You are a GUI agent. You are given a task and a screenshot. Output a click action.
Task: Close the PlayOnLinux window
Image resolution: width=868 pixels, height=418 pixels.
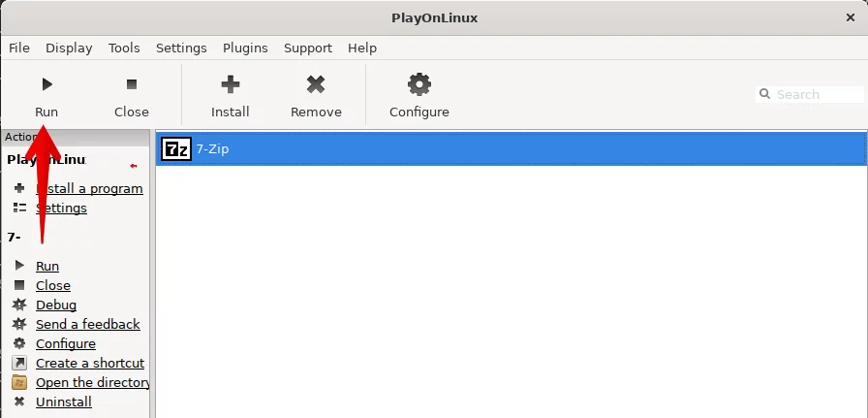[x=851, y=17]
